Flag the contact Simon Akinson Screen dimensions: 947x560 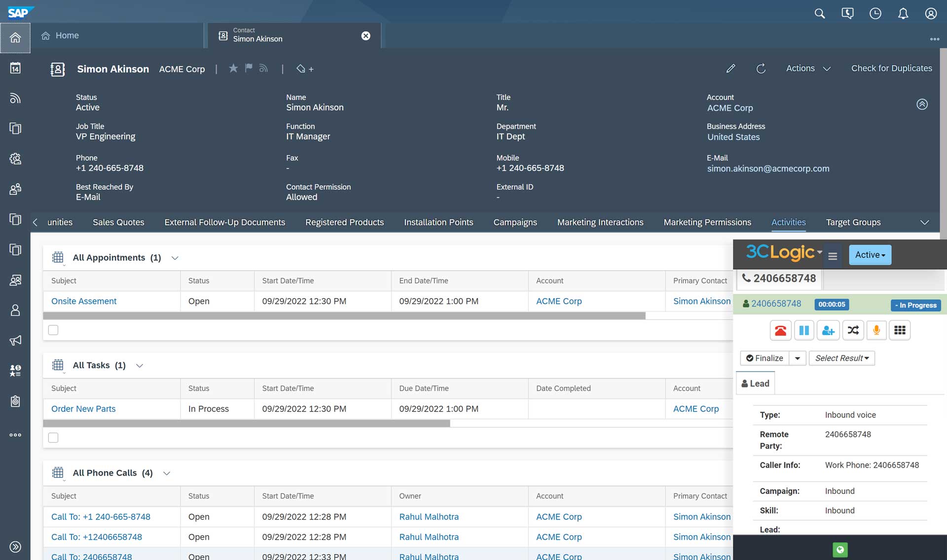[249, 68]
